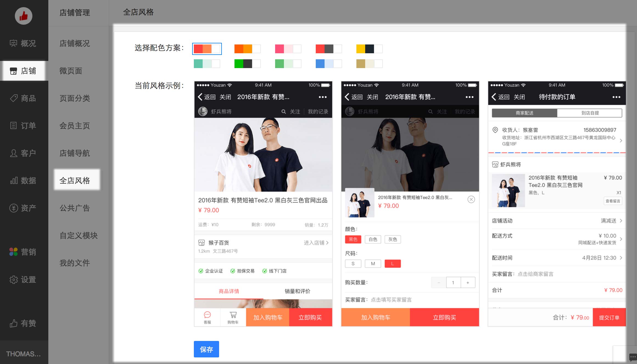Open 进入店铺 arrow link
This screenshot has height=364, width=637.
click(x=316, y=243)
